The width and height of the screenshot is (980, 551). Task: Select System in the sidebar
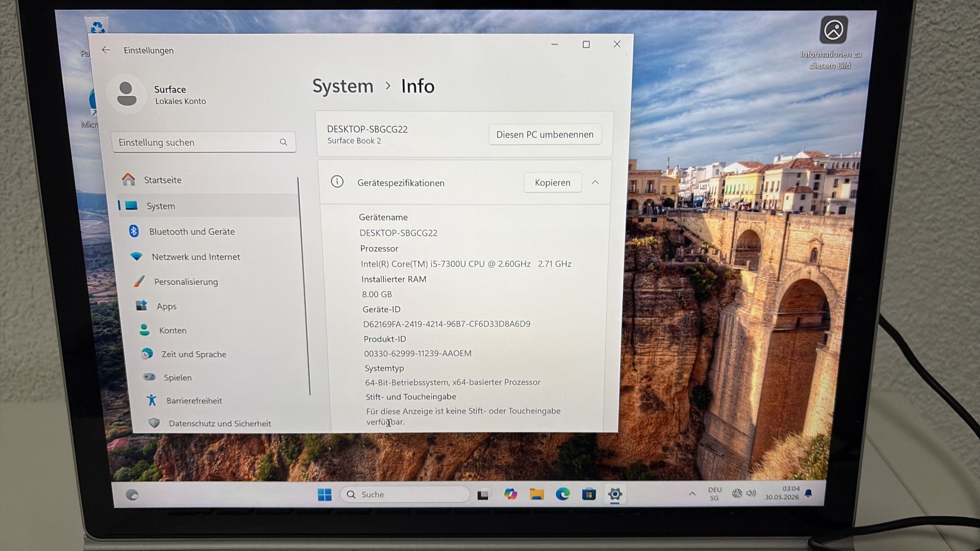click(x=209, y=206)
